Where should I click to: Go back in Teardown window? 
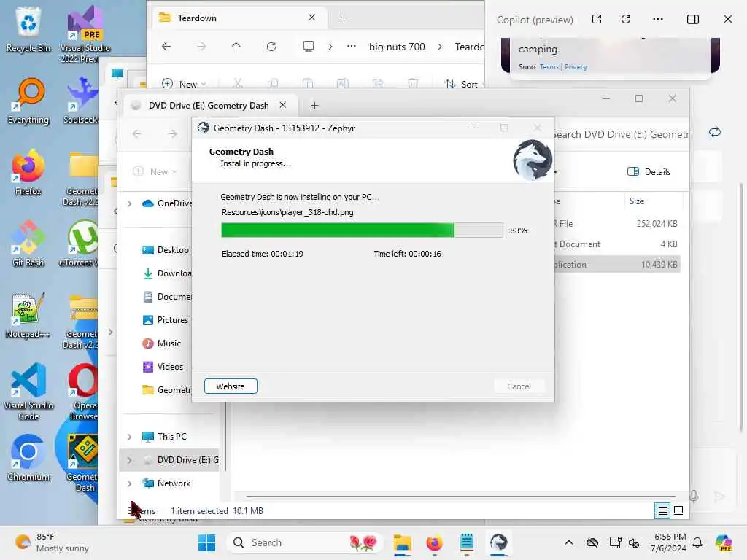pyautogui.click(x=166, y=46)
